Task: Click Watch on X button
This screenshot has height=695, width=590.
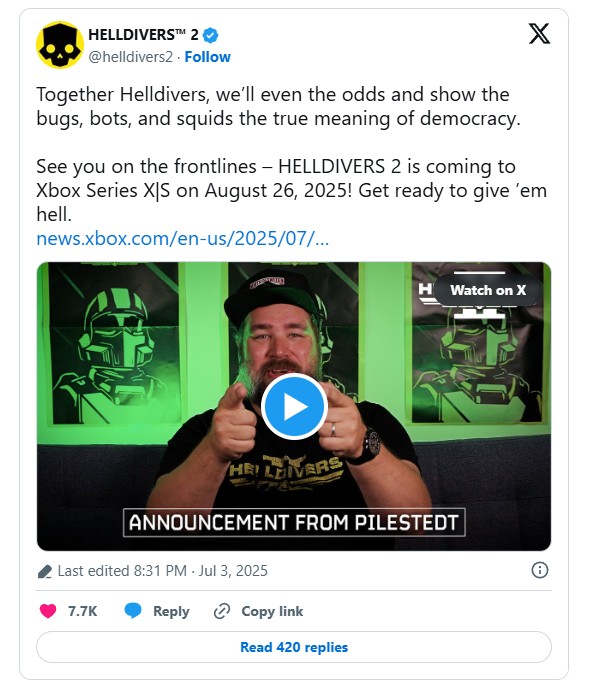Action: click(488, 290)
